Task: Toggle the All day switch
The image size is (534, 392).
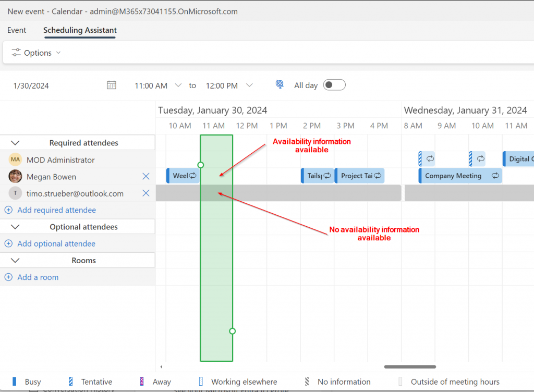Action: [334, 85]
